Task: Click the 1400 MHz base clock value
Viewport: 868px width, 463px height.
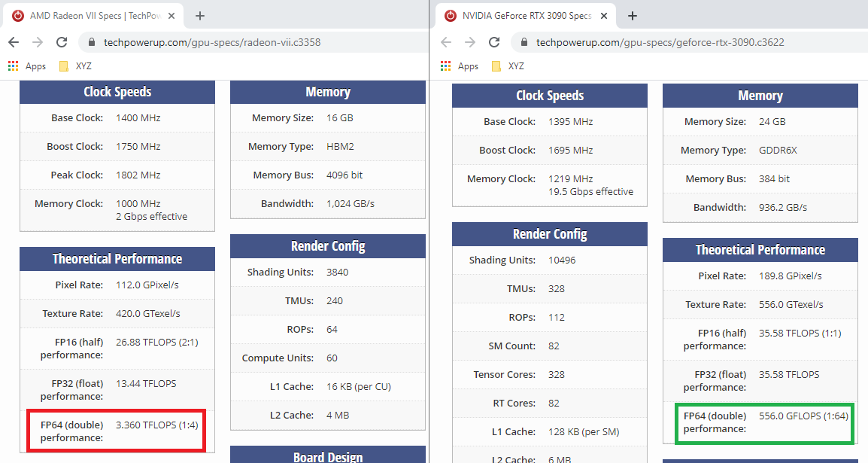Action: point(138,118)
